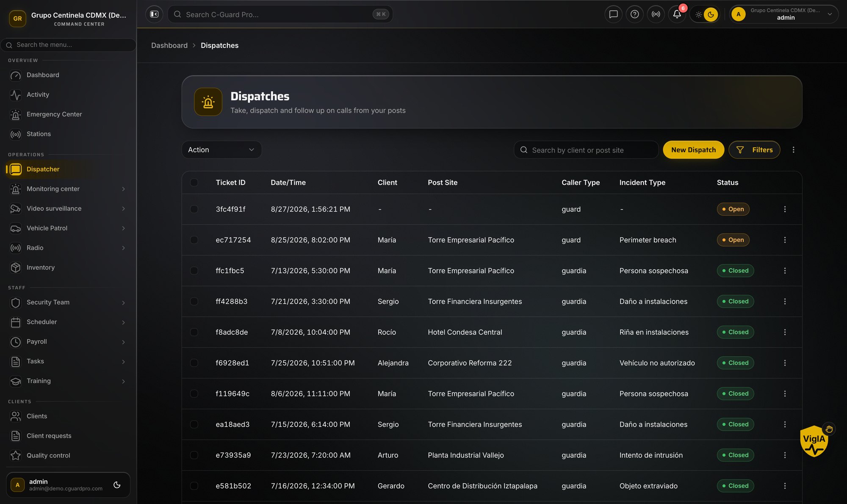Expand Security Team submenu

point(123,302)
